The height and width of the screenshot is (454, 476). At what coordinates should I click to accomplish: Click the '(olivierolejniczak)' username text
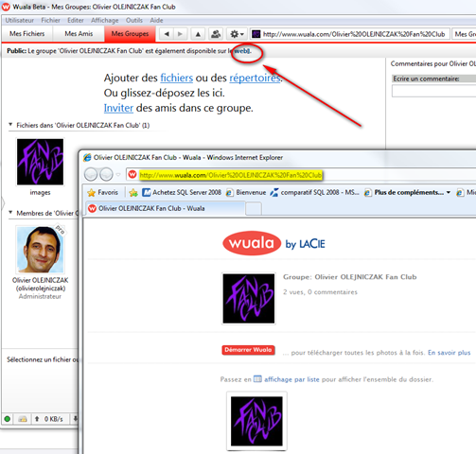(x=41, y=288)
